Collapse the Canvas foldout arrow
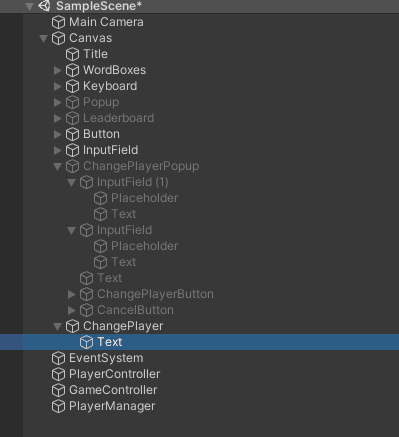399x437 pixels. [43, 39]
